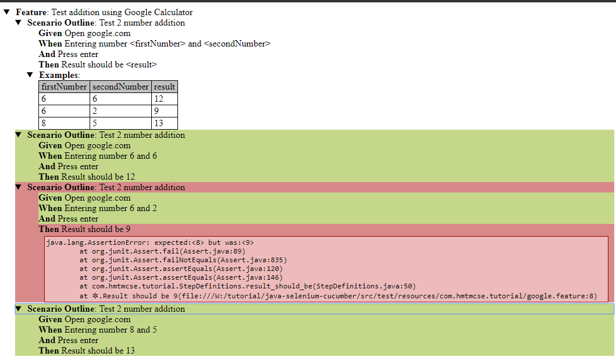Click 'And Press enter' in failed scenario
Screen dimensions: 616x364
(x=68, y=218)
